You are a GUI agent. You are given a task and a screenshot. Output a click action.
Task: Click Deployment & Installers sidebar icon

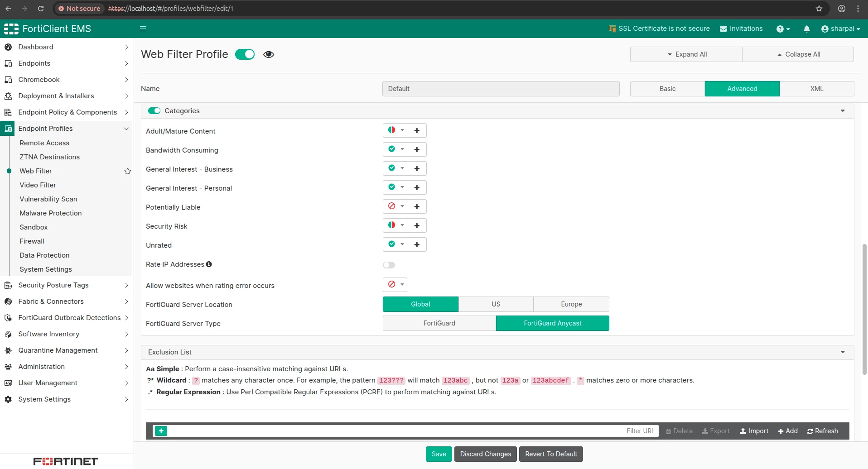pyautogui.click(x=8, y=96)
